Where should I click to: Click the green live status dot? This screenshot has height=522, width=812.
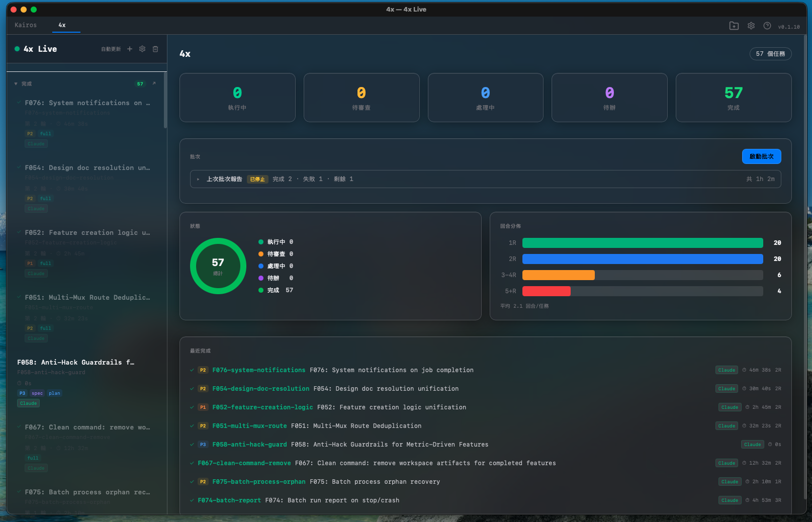click(x=17, y=49)
